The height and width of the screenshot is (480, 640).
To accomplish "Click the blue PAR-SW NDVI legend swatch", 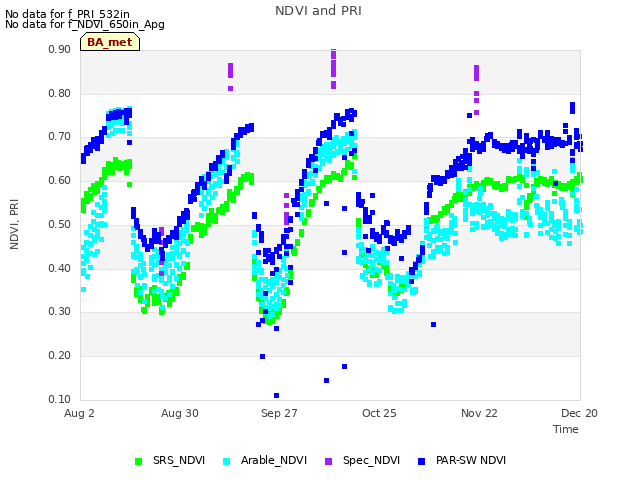I will pos(422,462).
